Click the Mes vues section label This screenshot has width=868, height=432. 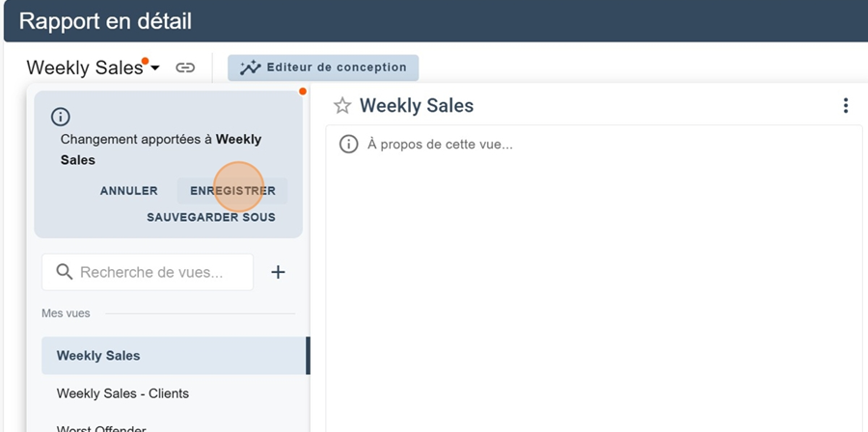click(65, 313)
